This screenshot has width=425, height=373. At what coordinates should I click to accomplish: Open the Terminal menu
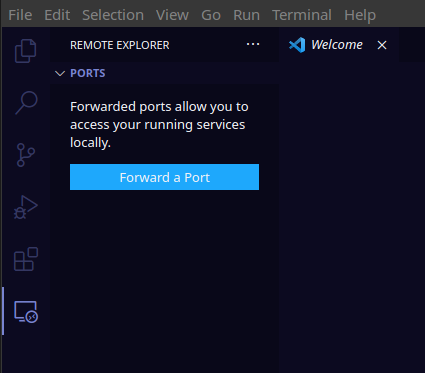coord(302,15)
